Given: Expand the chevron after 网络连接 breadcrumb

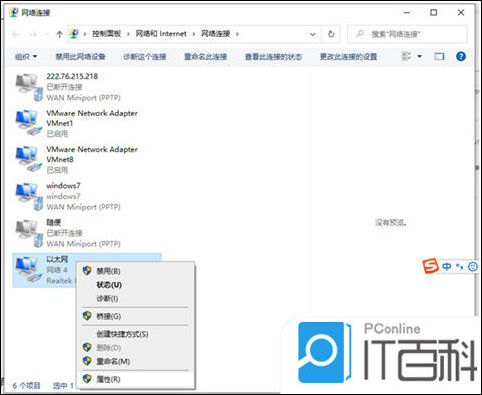Looking at the screenshot, I should tap(237, 34).
